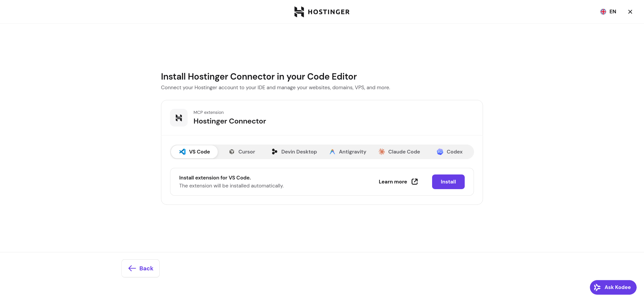
Task: Open the Learn more link
Action: pos(398,182)
